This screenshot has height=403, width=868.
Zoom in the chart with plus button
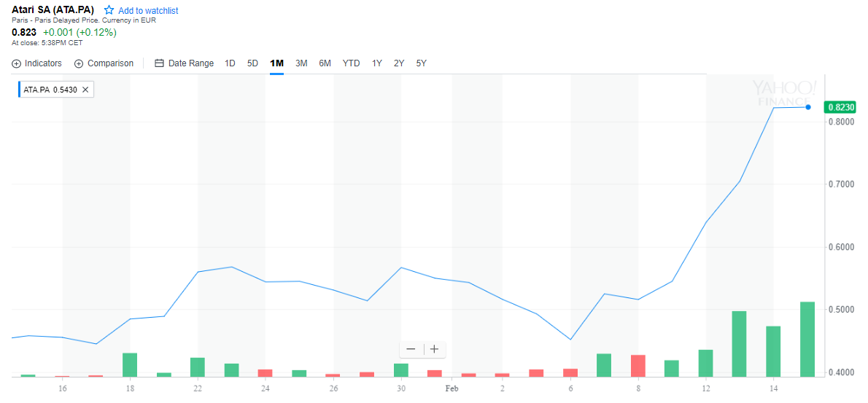pyautogui.click(x=434, y=349)
